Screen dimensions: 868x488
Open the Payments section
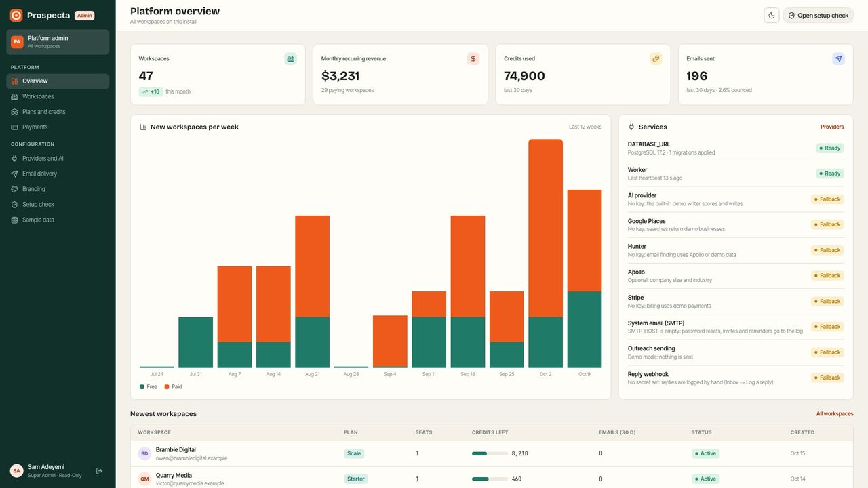(x=58, y=127)
